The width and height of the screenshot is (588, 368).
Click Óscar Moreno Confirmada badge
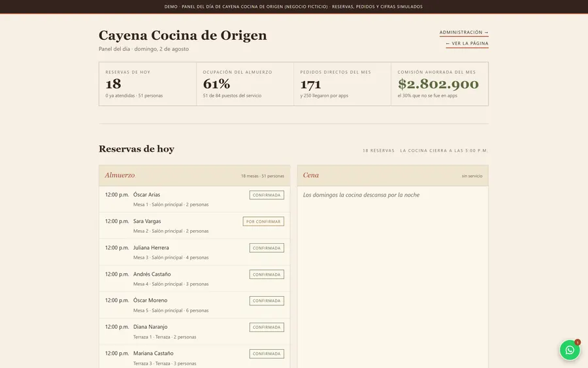click(x=267, y=301)
